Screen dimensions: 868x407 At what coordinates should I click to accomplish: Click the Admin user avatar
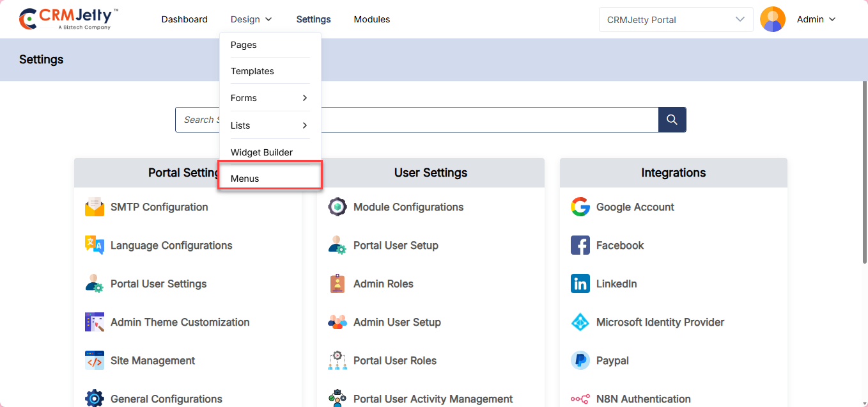click(772, 19)
